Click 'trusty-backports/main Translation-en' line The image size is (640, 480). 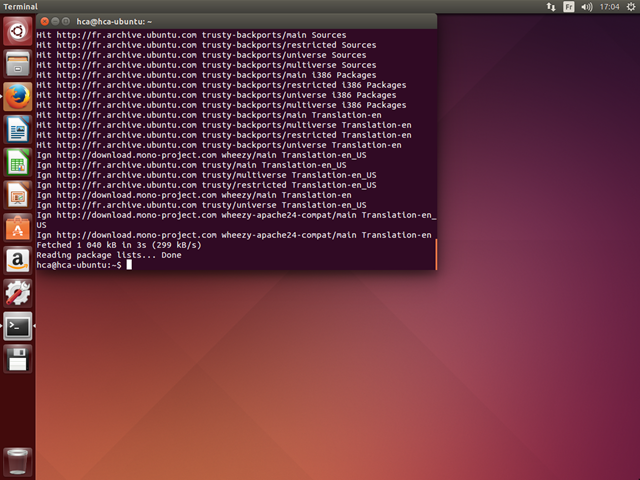(209, 115)
